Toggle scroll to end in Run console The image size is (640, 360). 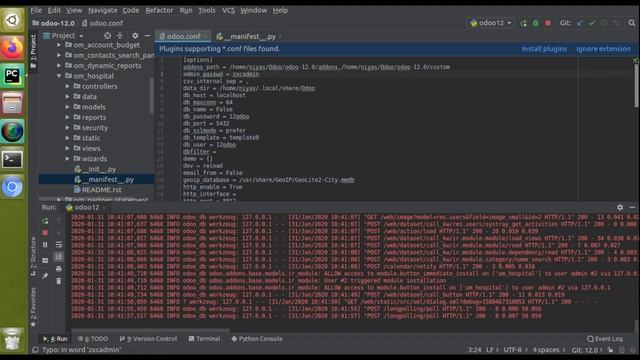coord(59,256)
